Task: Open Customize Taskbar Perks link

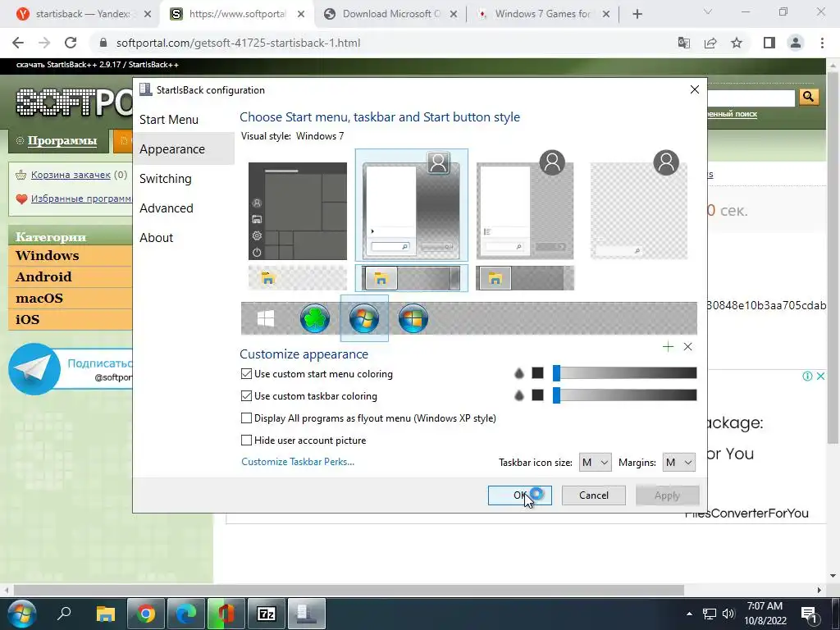Action: pyautogui.click(x=298, y=462)
